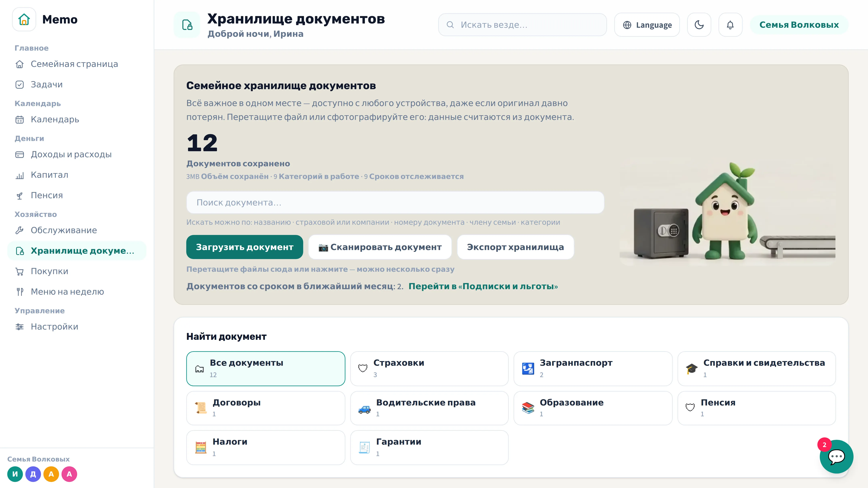Open Семейная страница in sidebar

point(77,64)
